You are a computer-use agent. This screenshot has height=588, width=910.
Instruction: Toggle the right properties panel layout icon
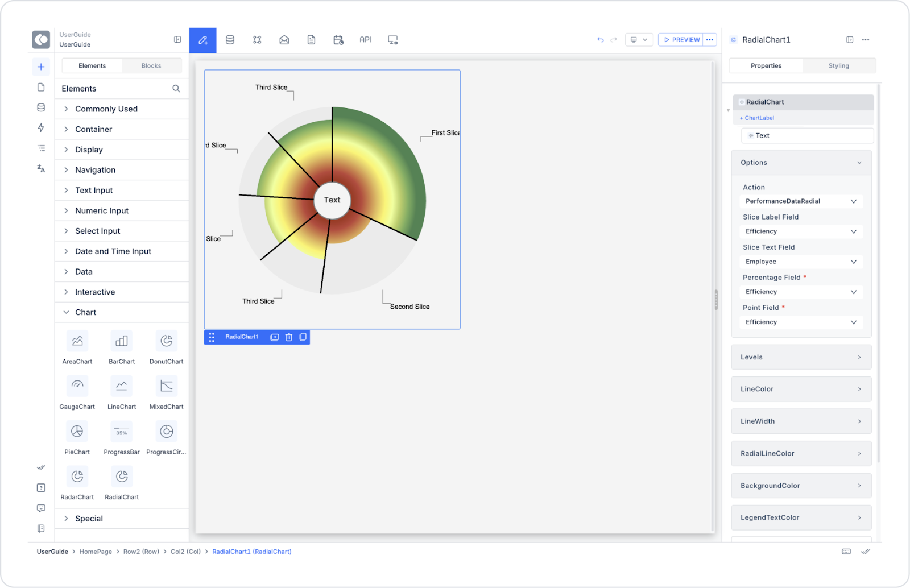click(x=850, y=40)
